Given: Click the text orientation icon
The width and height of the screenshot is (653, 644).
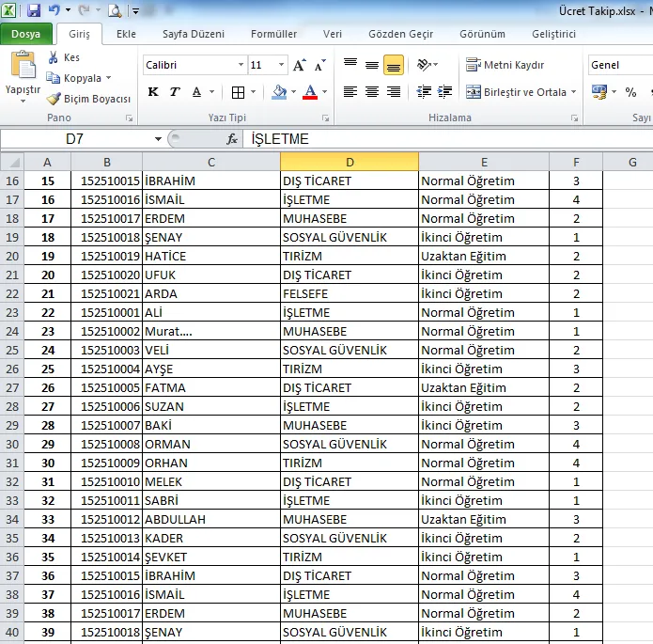Looking at the screenshot, I should point(424,66).
